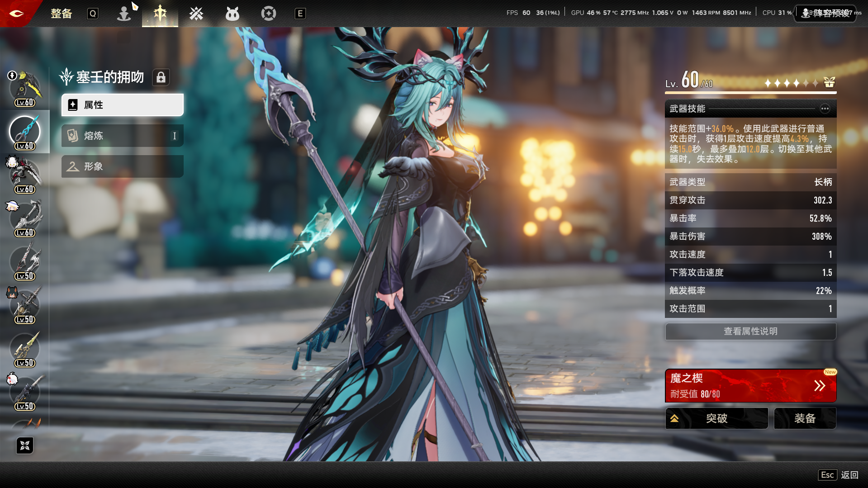Switch to the 形象 tab

coord(122,166)
